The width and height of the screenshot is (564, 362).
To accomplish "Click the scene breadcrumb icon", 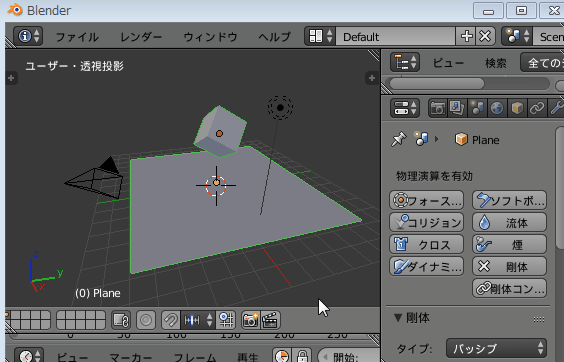I will pyautogui.click(x=421, y=139).
